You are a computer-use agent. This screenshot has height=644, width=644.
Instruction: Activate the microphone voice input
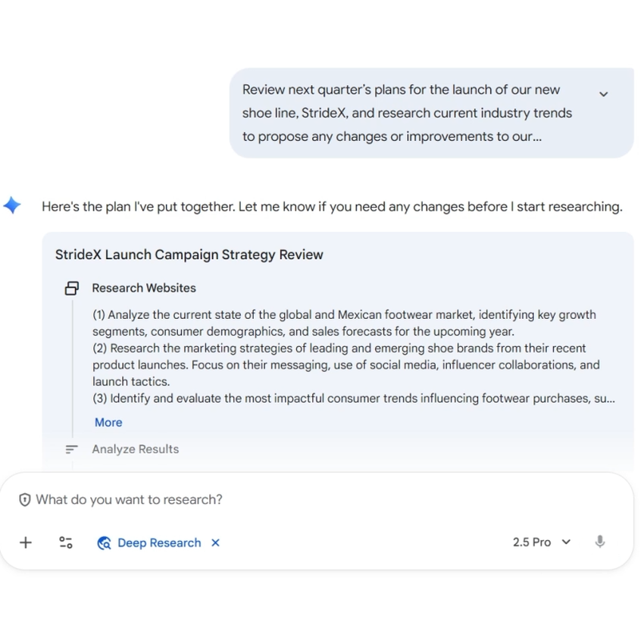(x=600, y=542)
